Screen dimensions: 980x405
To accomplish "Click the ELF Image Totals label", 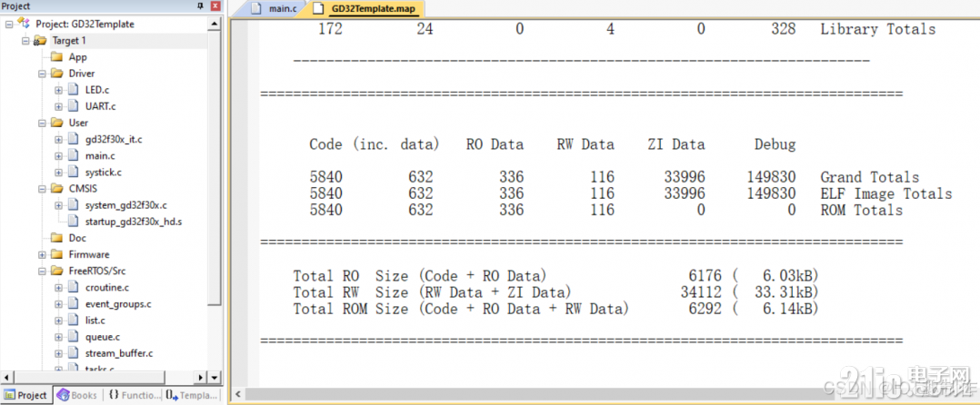I will [885, 193].
